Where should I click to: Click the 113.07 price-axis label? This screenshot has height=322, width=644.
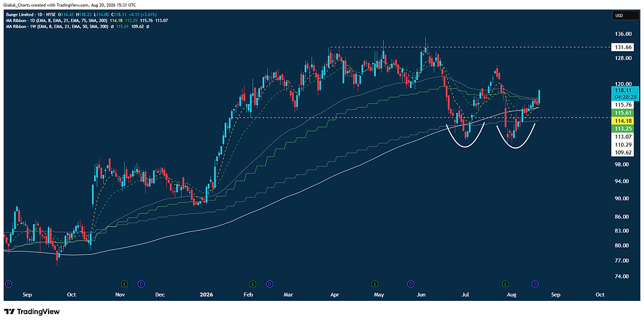tap(624, 137)
